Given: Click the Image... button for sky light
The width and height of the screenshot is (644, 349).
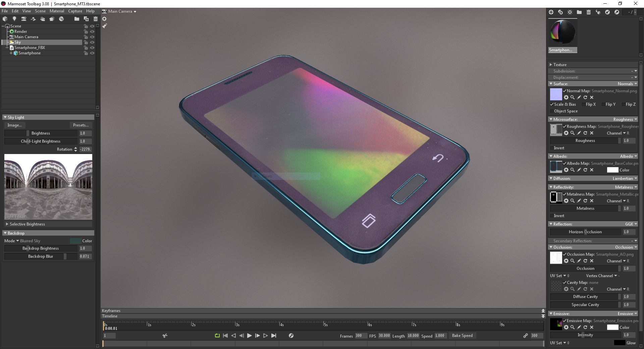Looking at the screenshot, I should pyautogui.click(x=14, y=125).
